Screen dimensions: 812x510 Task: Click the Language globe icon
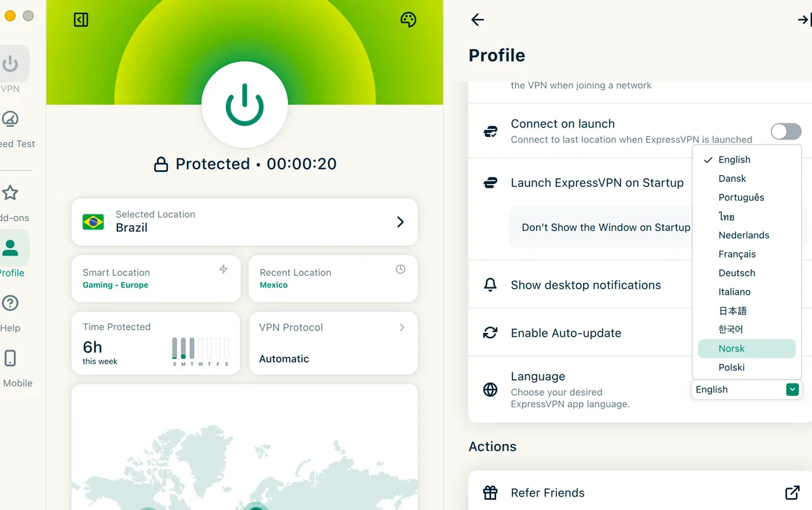click(x=490, y=389)
